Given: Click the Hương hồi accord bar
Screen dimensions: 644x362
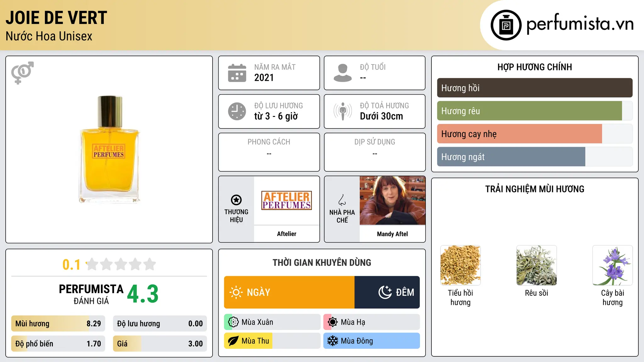Looking at the screenshot, I should click(x=535, y=88).
